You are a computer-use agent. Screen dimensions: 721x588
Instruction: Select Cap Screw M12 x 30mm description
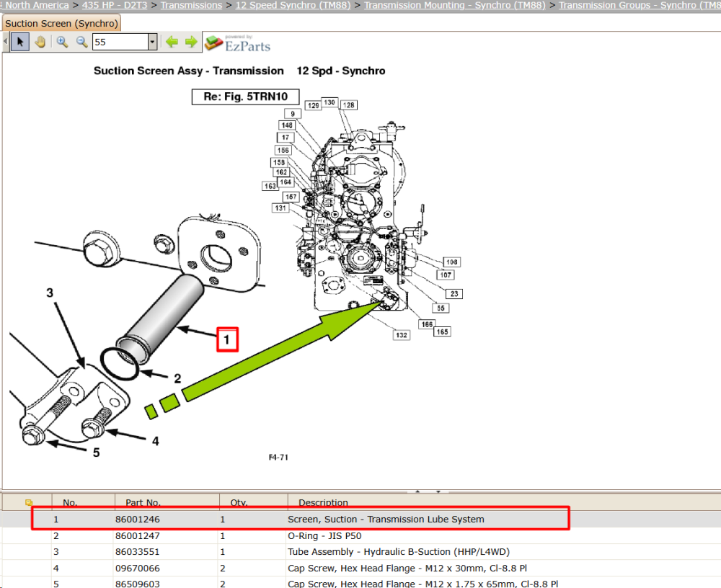[x=407, y=569]
